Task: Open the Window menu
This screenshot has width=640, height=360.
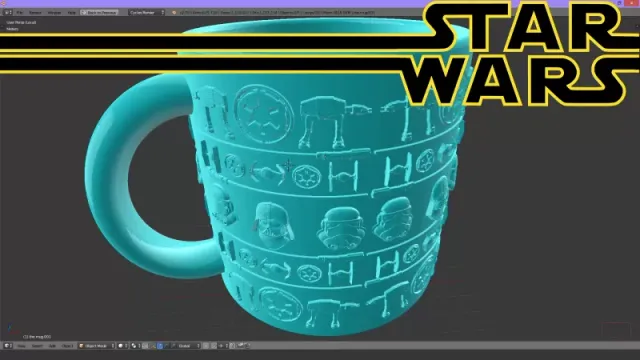Action: [x=54, y=13]
